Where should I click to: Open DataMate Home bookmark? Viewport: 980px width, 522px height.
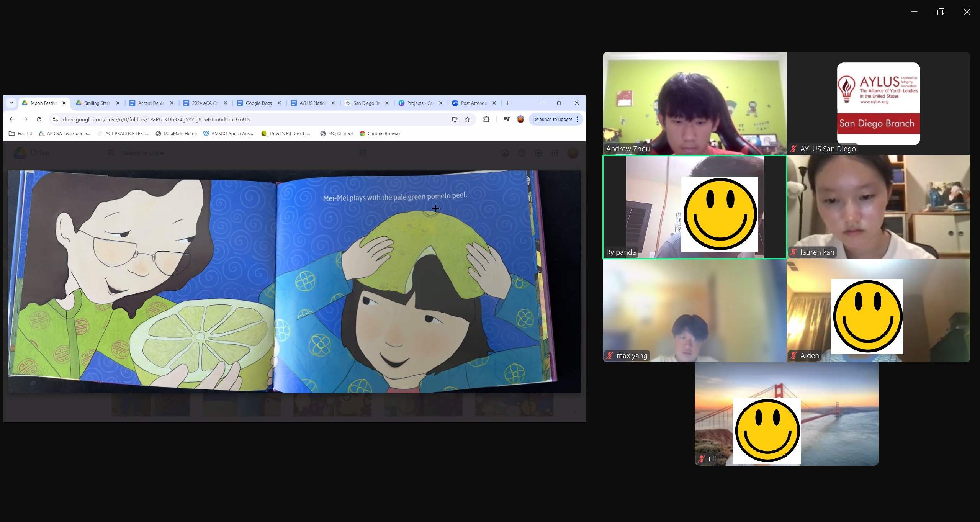pyautogui.click(x=176, y=134)
